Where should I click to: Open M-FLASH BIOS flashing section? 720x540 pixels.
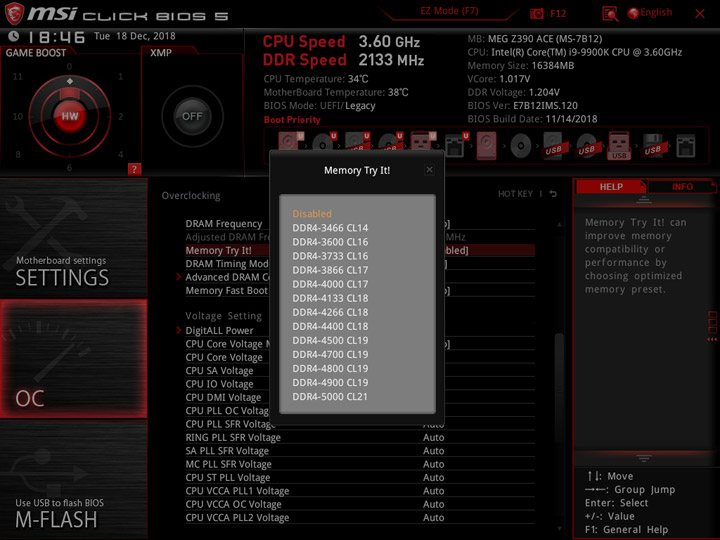coord(73,480)
